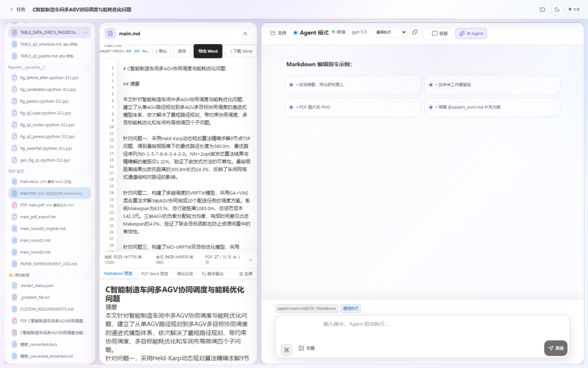
Task: Switch to PDF Word 预览 tab
Action: point(154,273)
